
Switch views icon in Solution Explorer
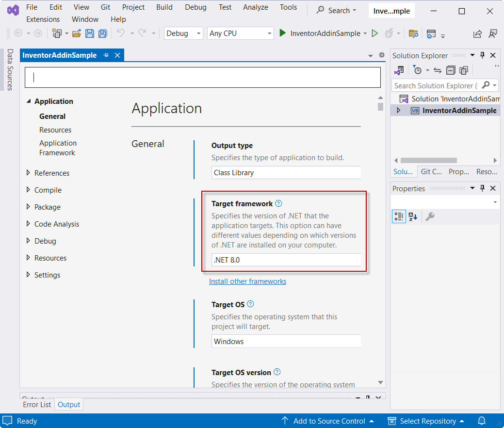coord(399,70)
